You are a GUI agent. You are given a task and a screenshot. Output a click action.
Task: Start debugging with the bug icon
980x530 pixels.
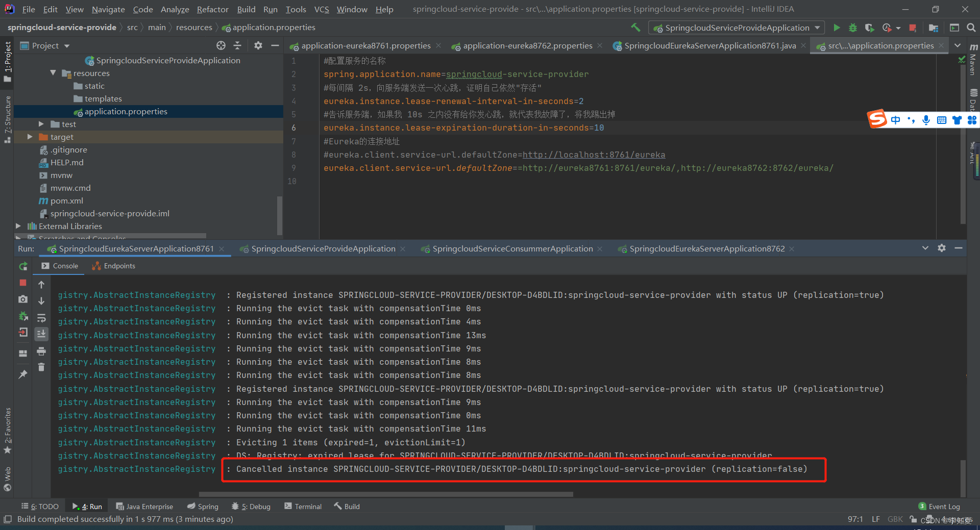852,28
